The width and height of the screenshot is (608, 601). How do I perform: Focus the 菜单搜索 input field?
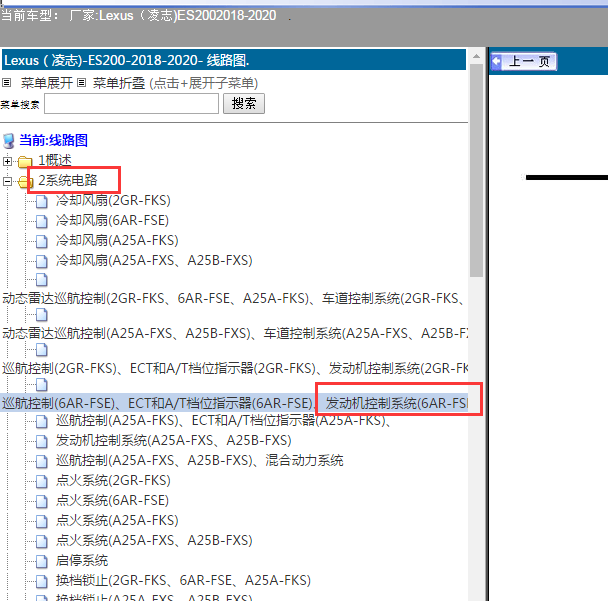click(131, 104)
